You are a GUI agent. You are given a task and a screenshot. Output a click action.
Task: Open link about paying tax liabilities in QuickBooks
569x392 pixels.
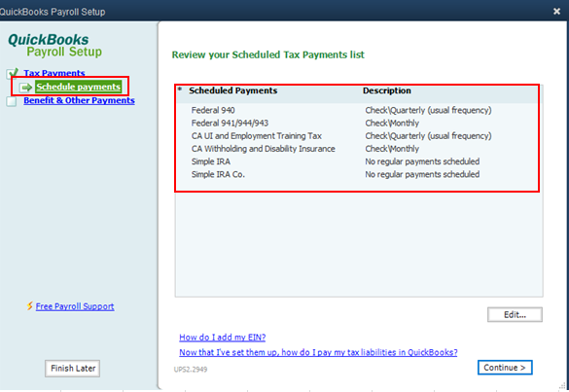(x=318, y=352)
